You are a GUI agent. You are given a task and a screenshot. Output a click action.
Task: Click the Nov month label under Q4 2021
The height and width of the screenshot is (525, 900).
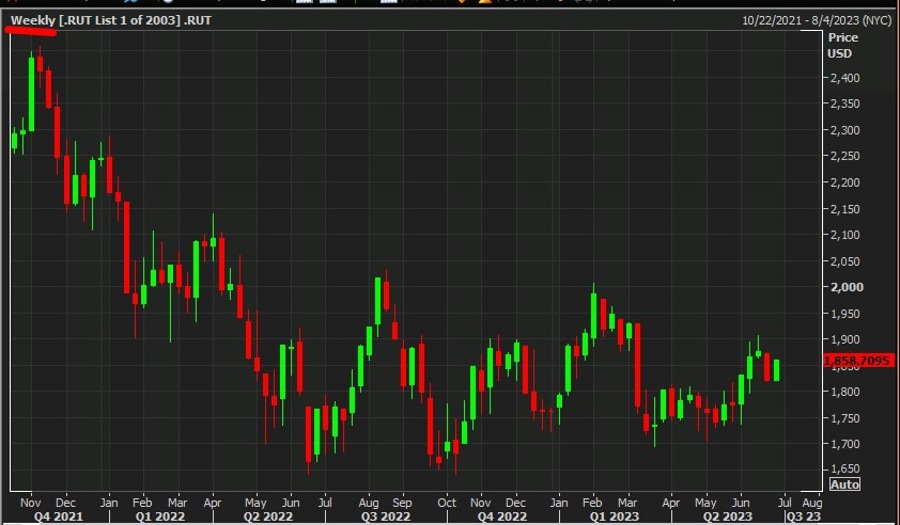(x=30, y=503)
